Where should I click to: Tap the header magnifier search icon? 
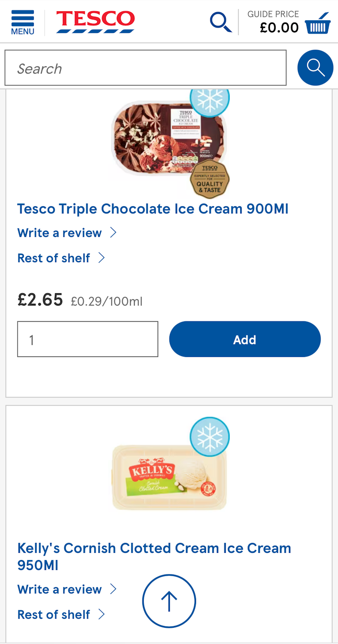(221, 22)
